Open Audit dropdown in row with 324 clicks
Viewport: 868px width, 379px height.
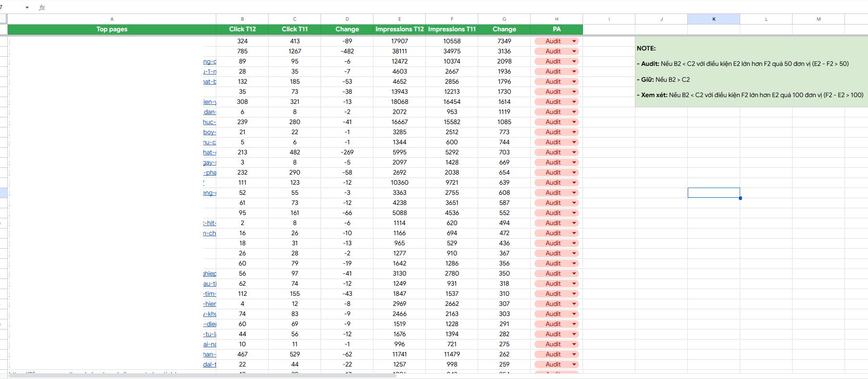574,41
